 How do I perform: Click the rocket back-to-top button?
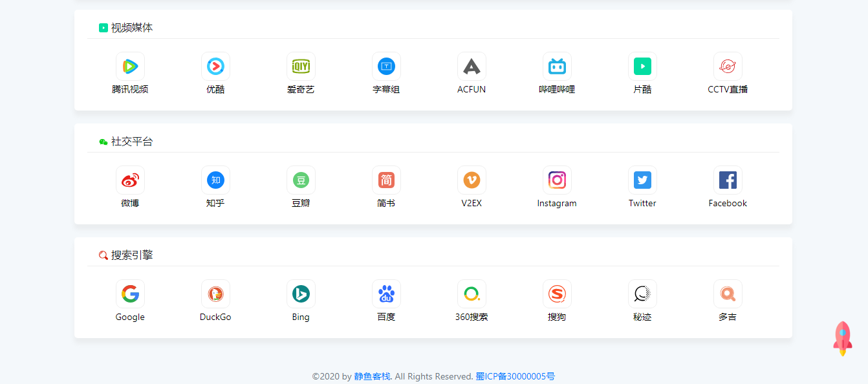click(842, 338)
